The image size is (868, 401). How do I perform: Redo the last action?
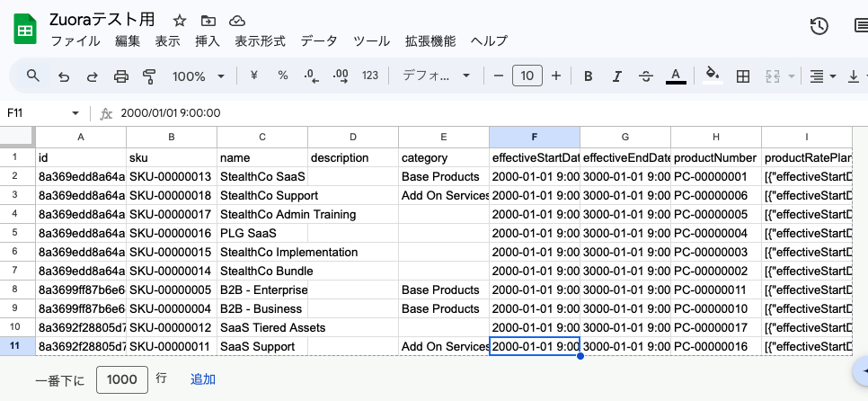click(x=92, y=76)
